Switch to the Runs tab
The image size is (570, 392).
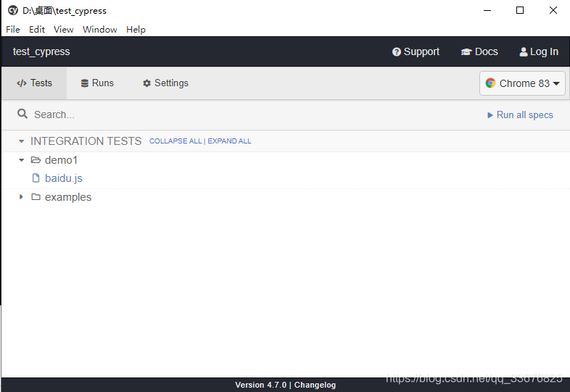[x=97, y=83]
